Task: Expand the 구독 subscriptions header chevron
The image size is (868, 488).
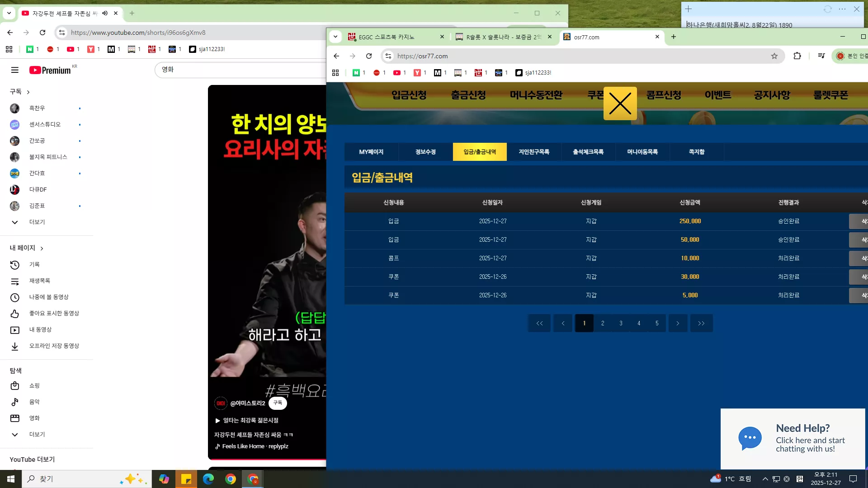Action: click(x=28, y=92)
